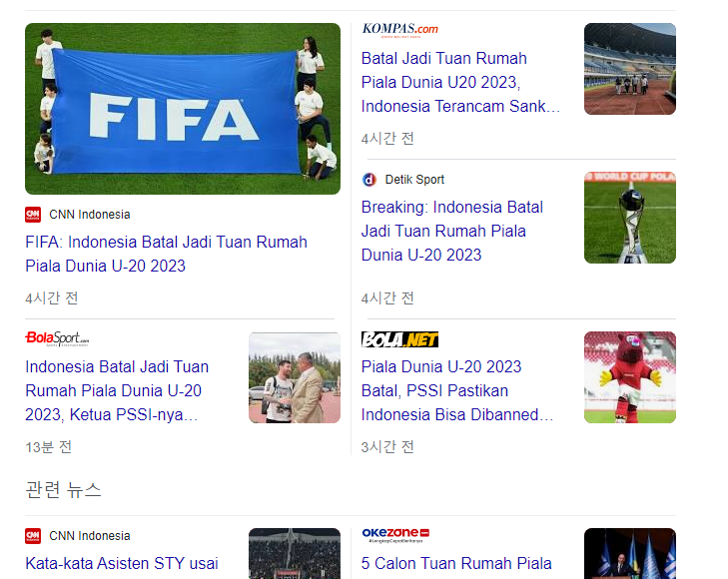Open the two men shaking hands thumbnail

294,377
